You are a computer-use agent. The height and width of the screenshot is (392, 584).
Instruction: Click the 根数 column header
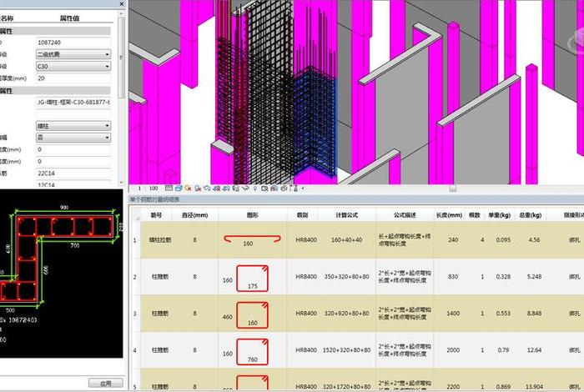[x=474, y=215]
